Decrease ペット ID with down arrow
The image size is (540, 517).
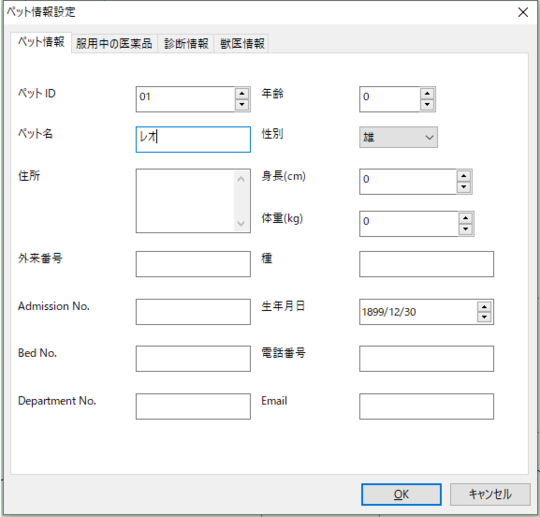[242, 105]
